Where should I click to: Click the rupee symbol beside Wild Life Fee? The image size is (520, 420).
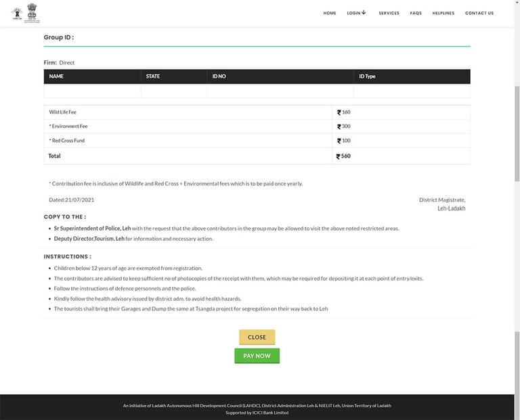tap(339, 112)
